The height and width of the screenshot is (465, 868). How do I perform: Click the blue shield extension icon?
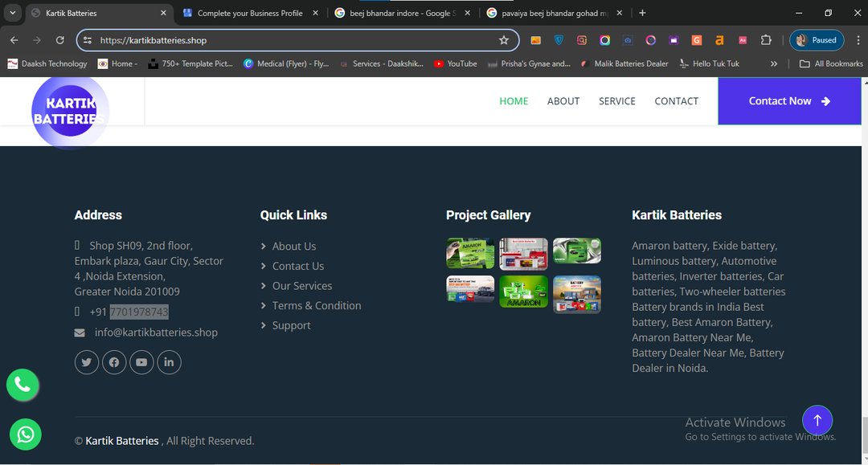559,40
